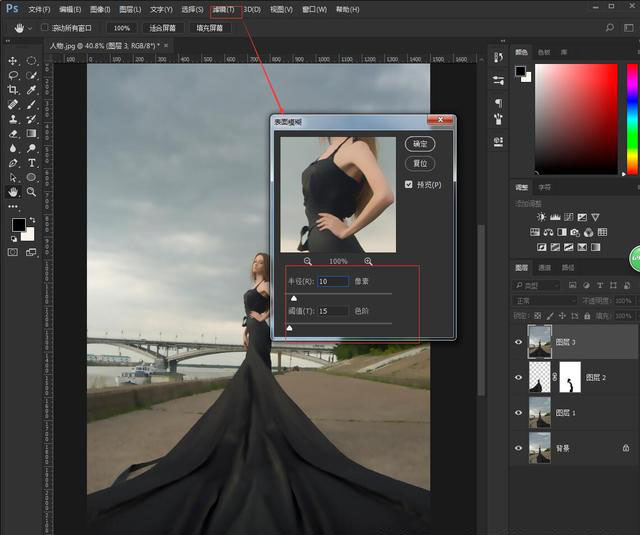Zoom in on blur preview
The image size is (640, 535).
(x=368, y=261)
